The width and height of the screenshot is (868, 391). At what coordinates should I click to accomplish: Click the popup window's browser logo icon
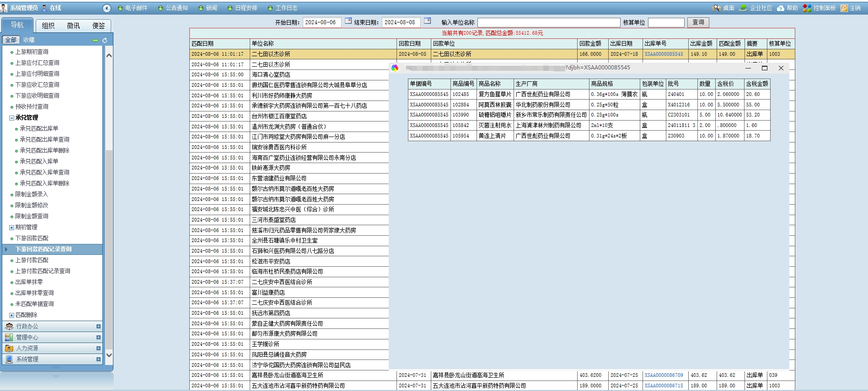click(x=395, y=68)
